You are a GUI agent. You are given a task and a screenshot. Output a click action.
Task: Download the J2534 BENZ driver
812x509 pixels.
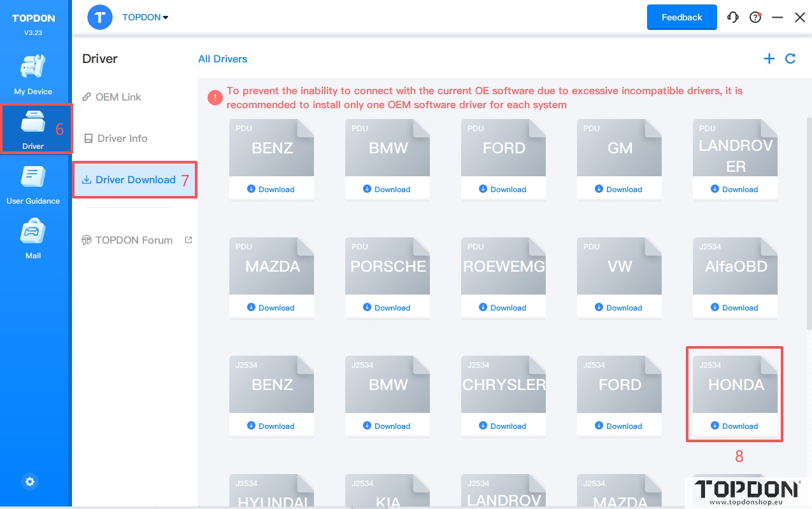pos(271,426)
